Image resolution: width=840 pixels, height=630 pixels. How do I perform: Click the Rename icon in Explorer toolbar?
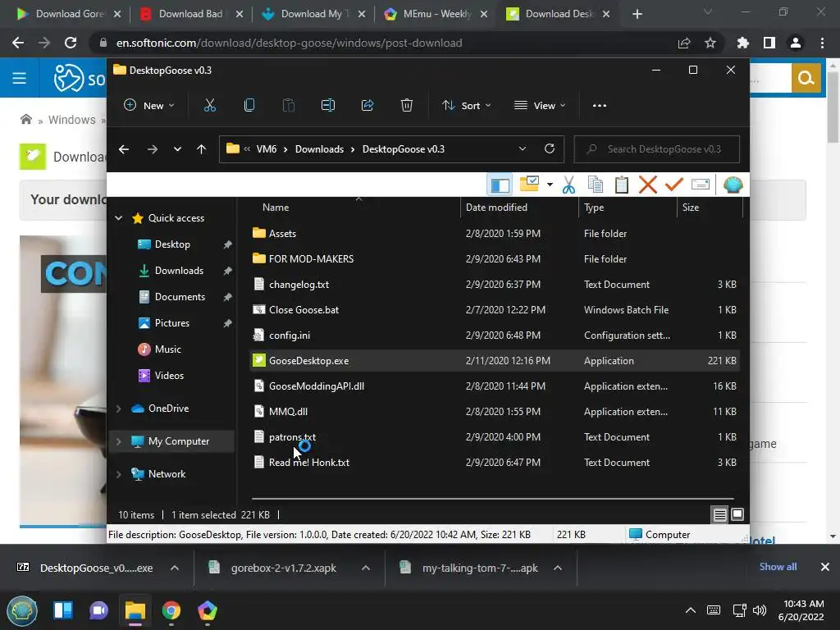[x=328, y=106]
